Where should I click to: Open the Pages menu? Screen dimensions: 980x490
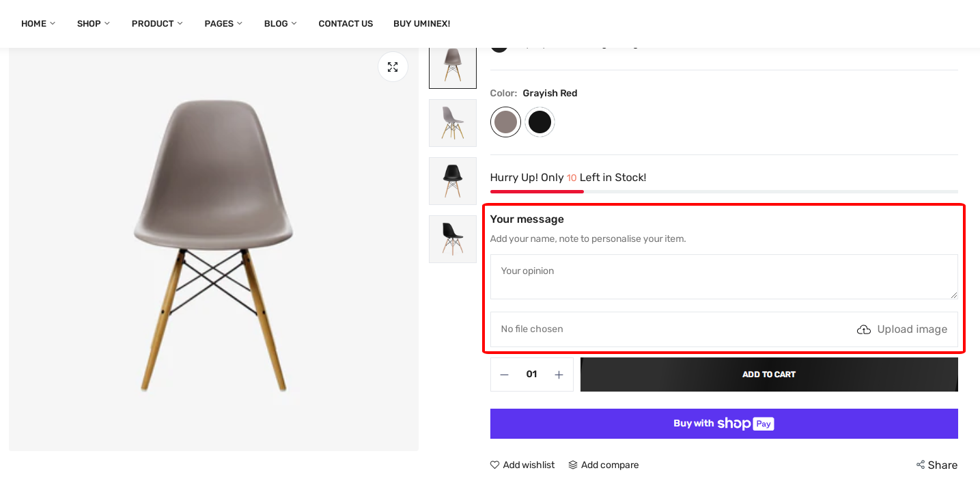coord(223,24)
